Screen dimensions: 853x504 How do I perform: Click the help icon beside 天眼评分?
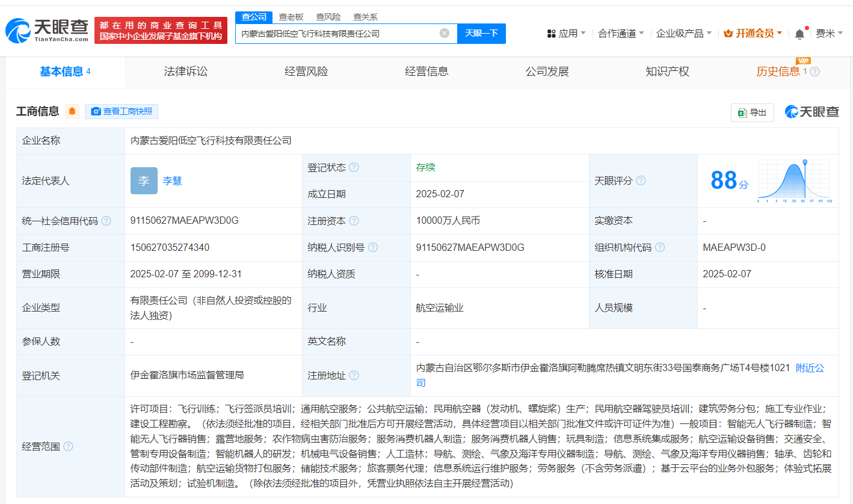coord(642,180)
